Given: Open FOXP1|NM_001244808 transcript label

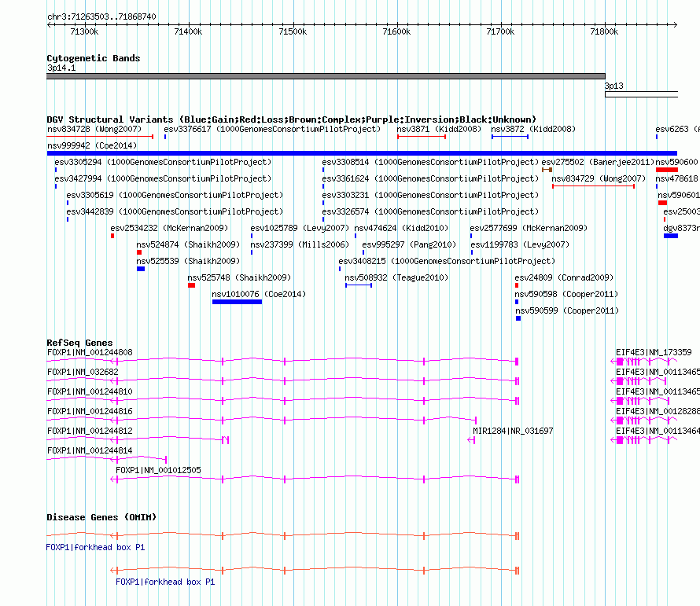Looking at the screenshot, I should 90,352.
